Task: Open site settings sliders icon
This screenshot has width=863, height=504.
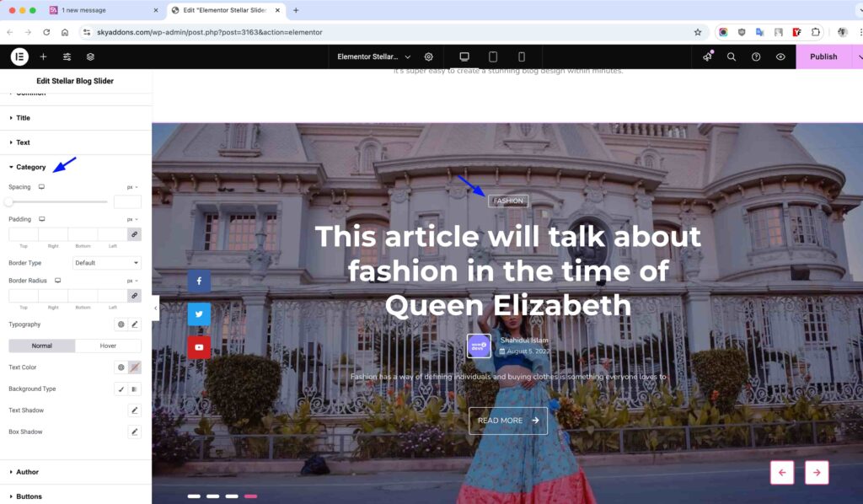Action: coord(67,56)
